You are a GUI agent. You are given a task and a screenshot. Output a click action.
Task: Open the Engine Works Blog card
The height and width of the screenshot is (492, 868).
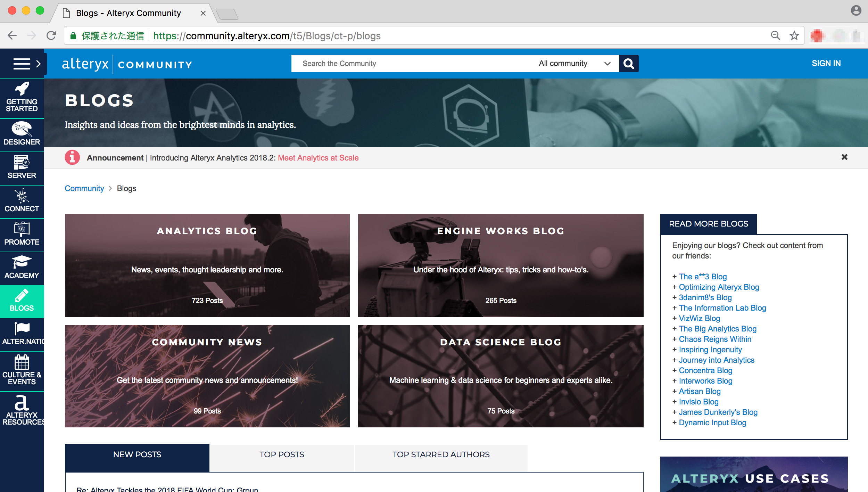click(501, 265)
